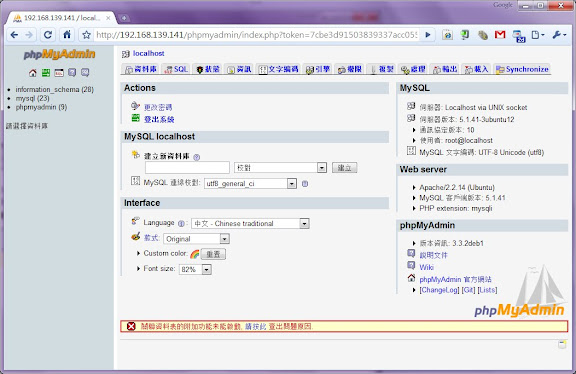576x374 pixels.
Task: Click the green extension icon in the browser toolbar
Action: (465, 35)
